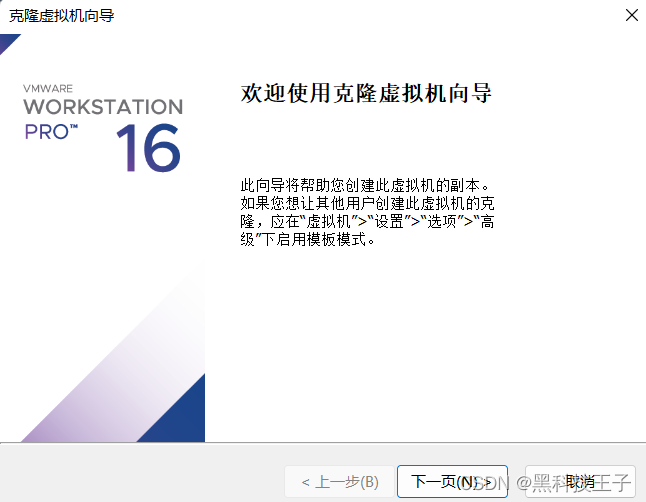Click the paragraph beginning 此向导将帮助您创建此虚拟机的副本
Viewport: 646px width, 502px height.
pos(367,212)
